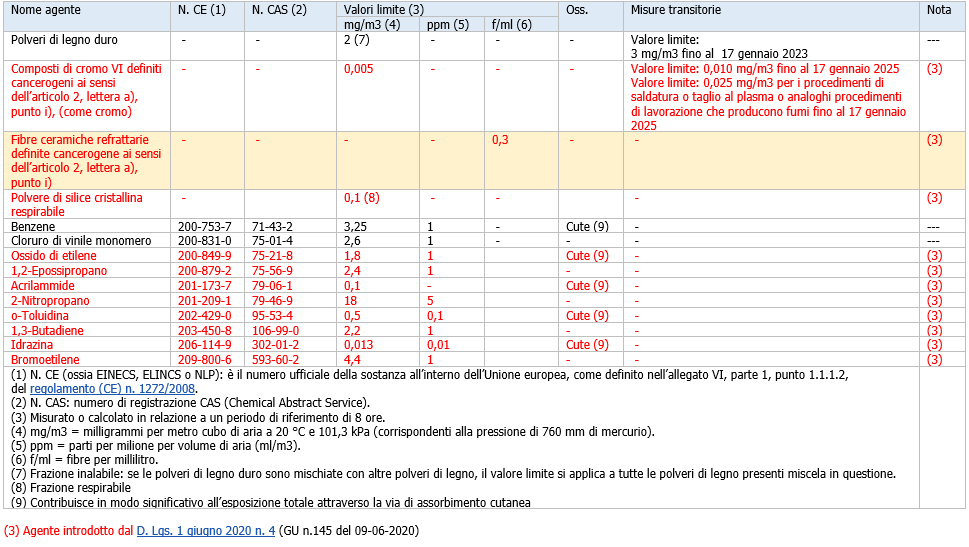Select the '0,3' f/ml value

coord(500,140)
